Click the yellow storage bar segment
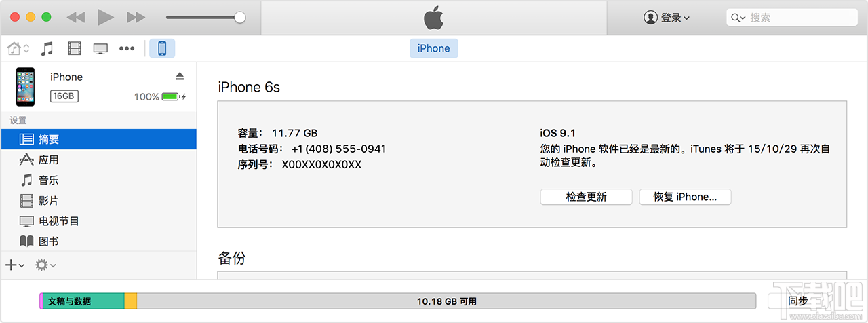The height and width of the screenshot is (323, 868). (x=131, y=301)
